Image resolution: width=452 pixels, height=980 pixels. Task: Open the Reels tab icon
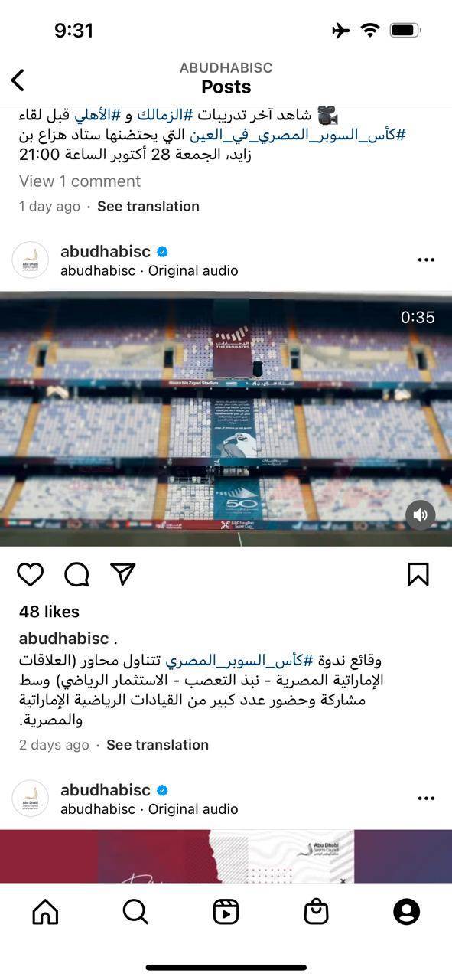[226, 912]
